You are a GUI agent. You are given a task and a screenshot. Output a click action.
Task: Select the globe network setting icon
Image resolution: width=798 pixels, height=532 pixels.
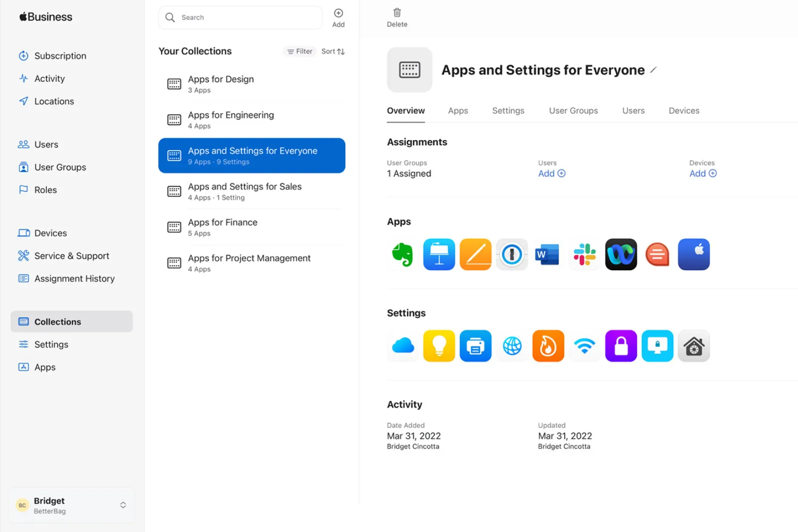(512, 346)
